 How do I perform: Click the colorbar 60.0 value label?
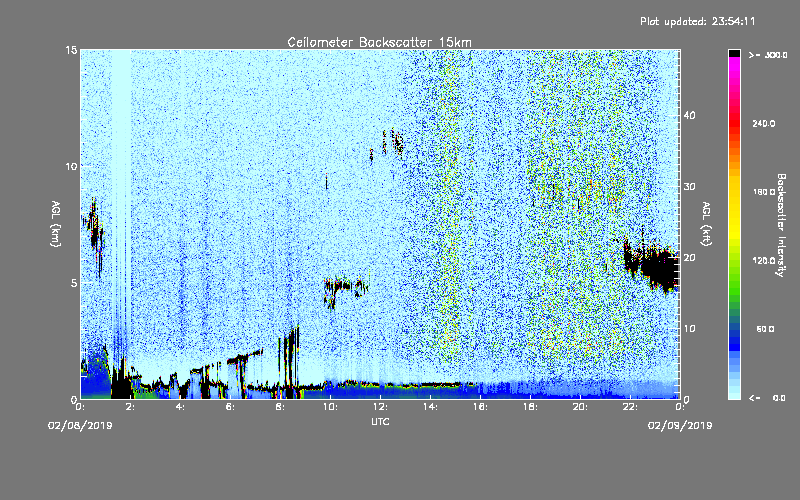pyautogui.click(x=765, y=329)
